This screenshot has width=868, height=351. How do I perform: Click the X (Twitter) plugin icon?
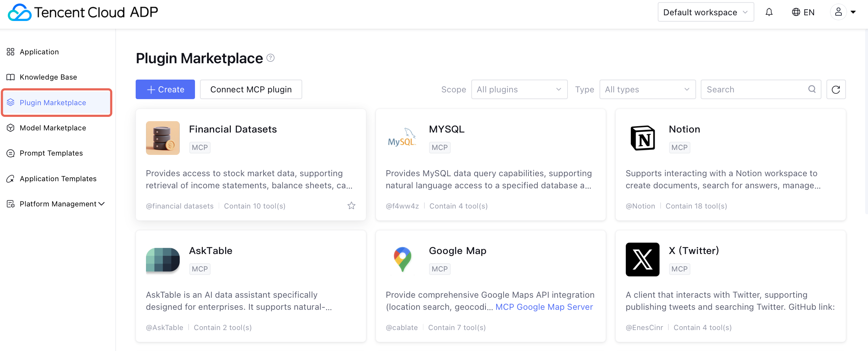click(642, 259)
